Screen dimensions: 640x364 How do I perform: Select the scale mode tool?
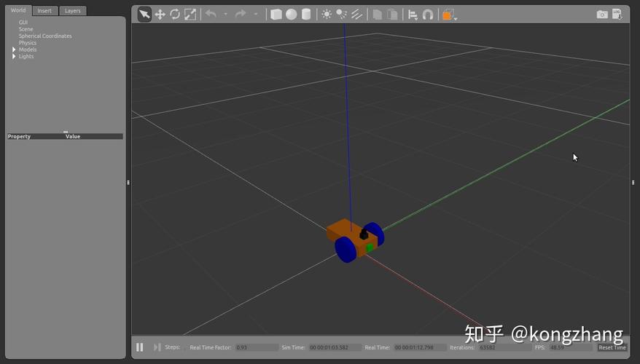[x=190, y=15]
